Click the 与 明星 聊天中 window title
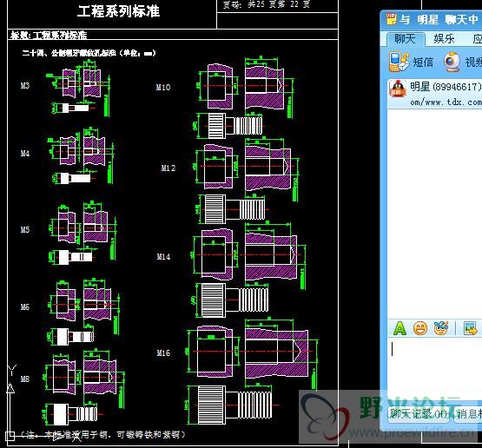The width and height of the screenshot is (482, 448). [439, 20]
